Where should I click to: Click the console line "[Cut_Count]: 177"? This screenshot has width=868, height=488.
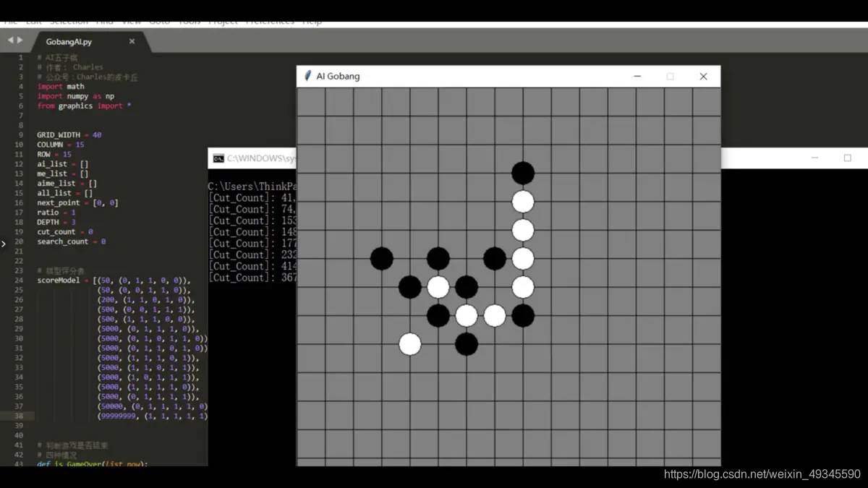click(x=252, y=244)
